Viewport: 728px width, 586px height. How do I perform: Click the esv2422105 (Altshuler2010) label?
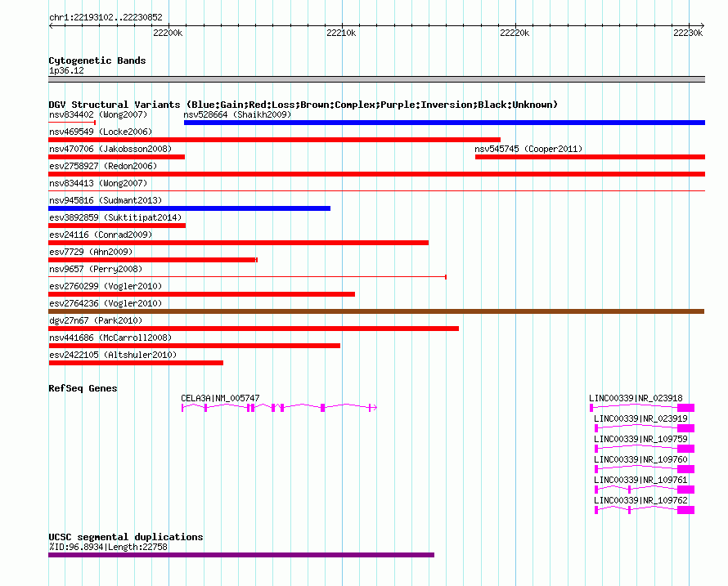coord(113,355)
